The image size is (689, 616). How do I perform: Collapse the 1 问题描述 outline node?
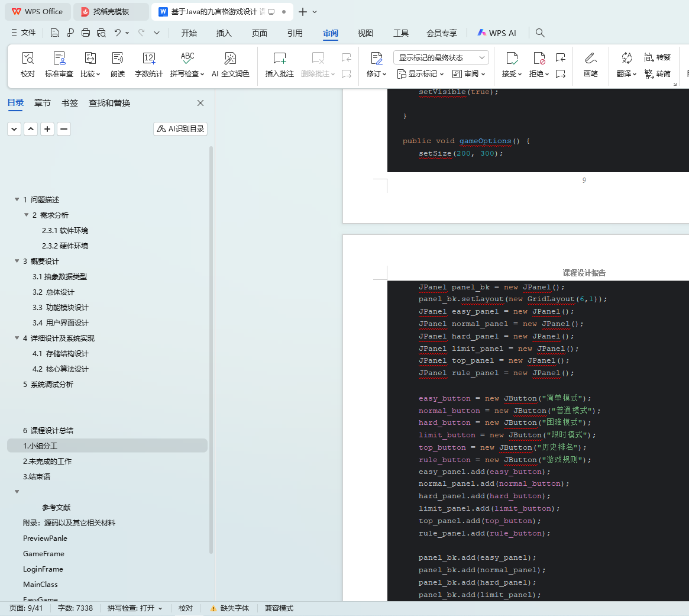(x=17, y=199)
